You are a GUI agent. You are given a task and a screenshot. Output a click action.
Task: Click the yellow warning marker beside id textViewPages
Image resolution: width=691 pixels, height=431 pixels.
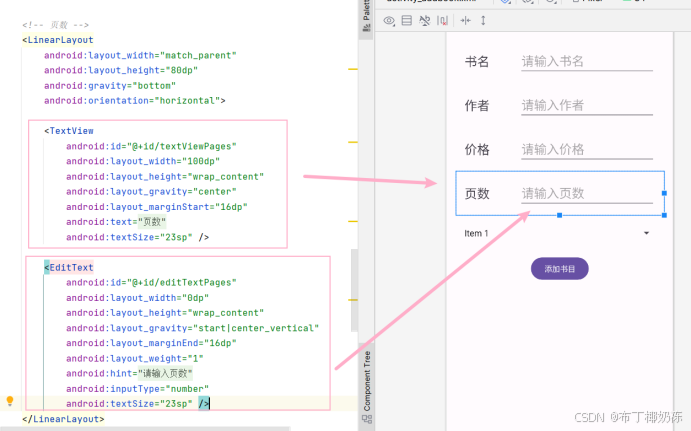pos(353,142)
